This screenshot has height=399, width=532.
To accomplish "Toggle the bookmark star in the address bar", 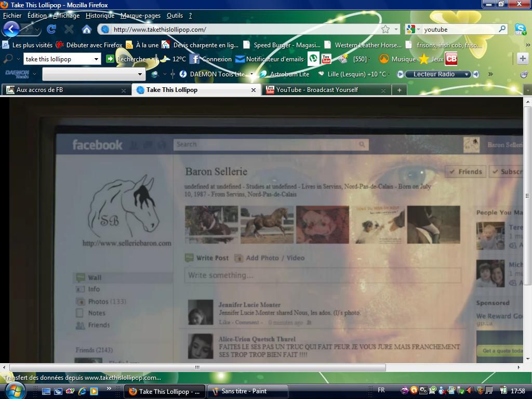I will click(x=385, y=29).
